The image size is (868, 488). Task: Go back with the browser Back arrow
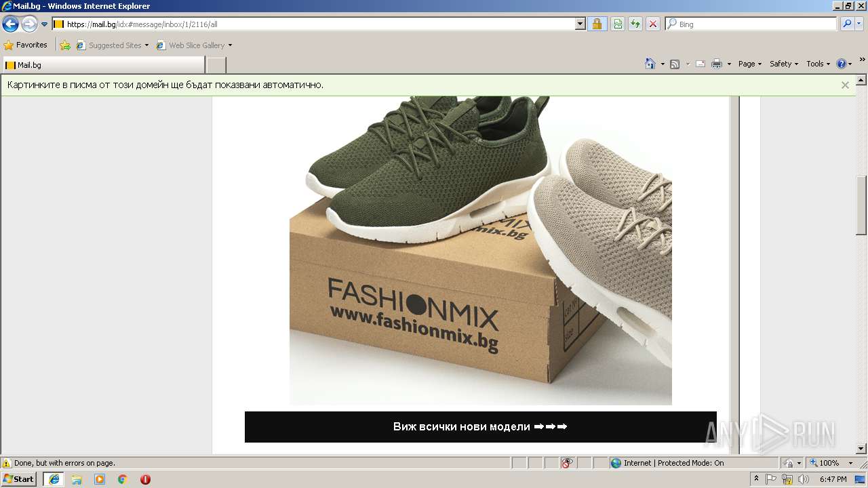click(x=10, y=24)
